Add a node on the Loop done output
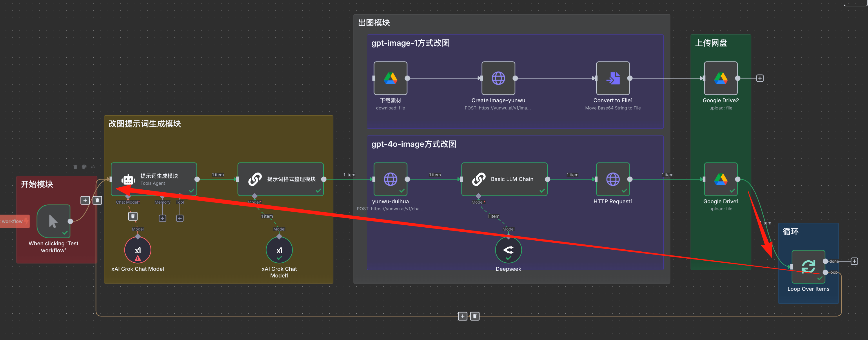This screenshot has width=868, height=340. [854, 261]
